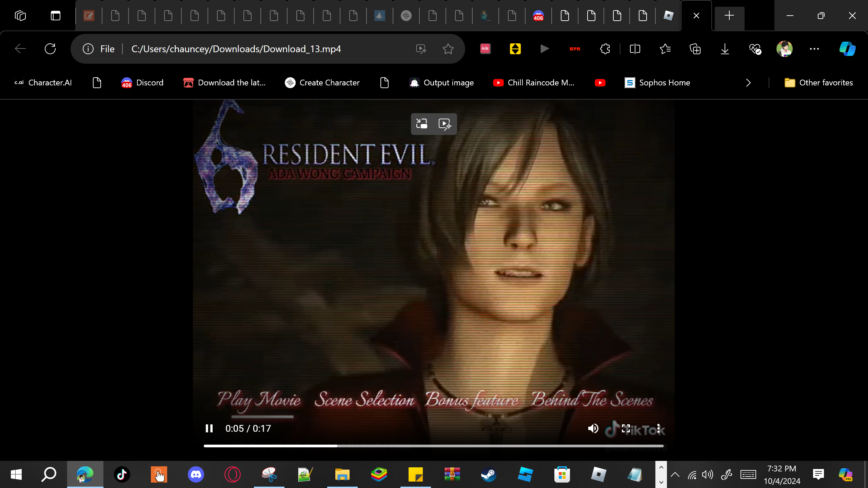Open the yellow and black extension icon
Screen dimensions: 868x488
click(x=515, y=49)
